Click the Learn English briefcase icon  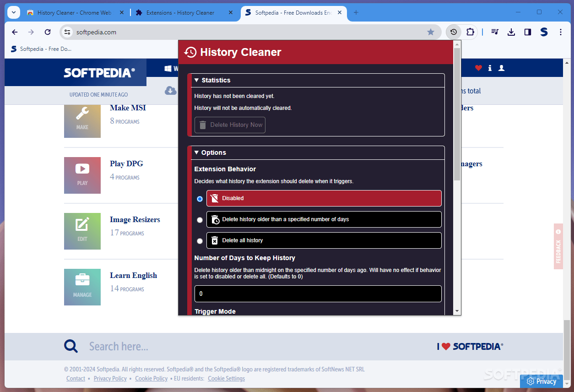[x=82, y=287]
